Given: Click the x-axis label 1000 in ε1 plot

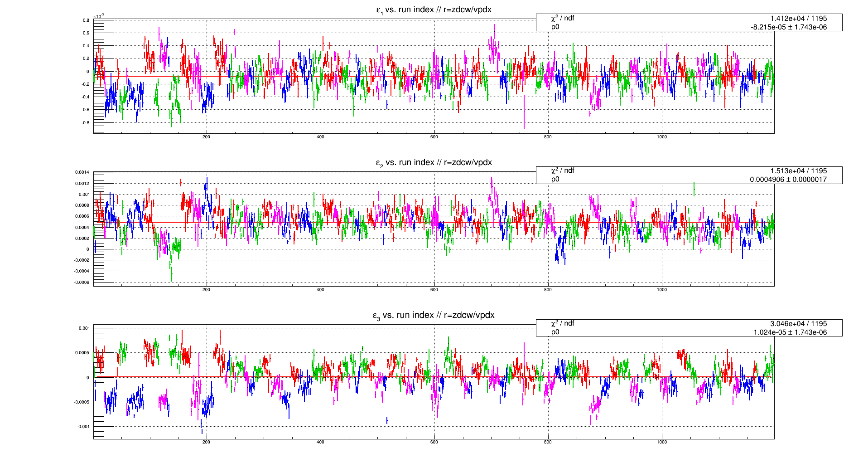Looking at the screenshot, I should (662, 137).
